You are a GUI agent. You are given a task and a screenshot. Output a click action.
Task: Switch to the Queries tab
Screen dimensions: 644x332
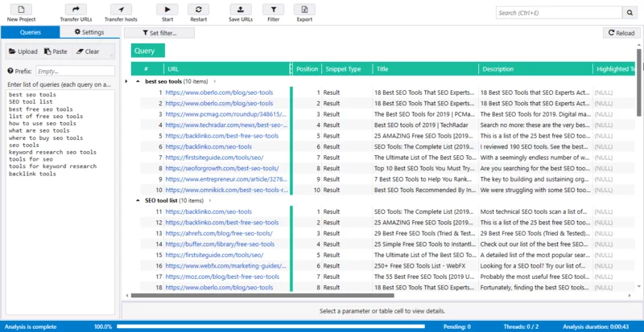(x=30, y=32)
